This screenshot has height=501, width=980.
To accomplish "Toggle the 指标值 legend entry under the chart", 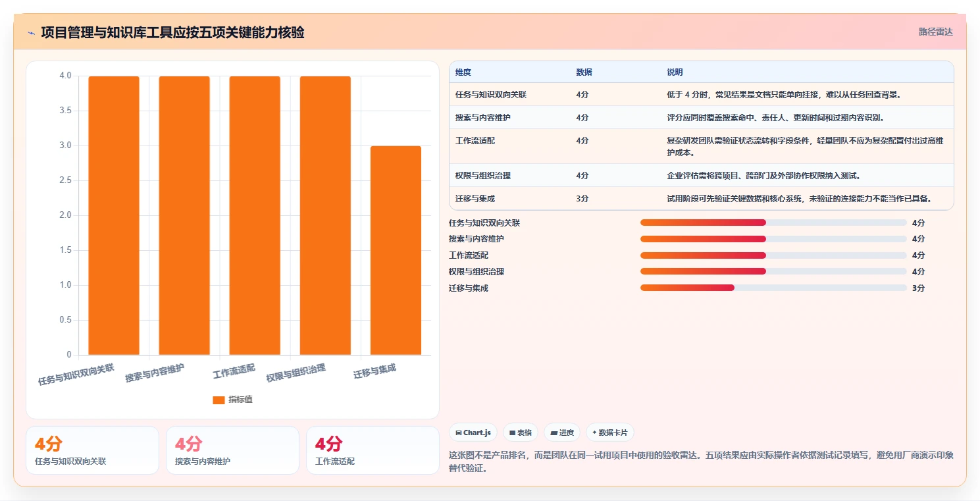I will pos(232,400).
